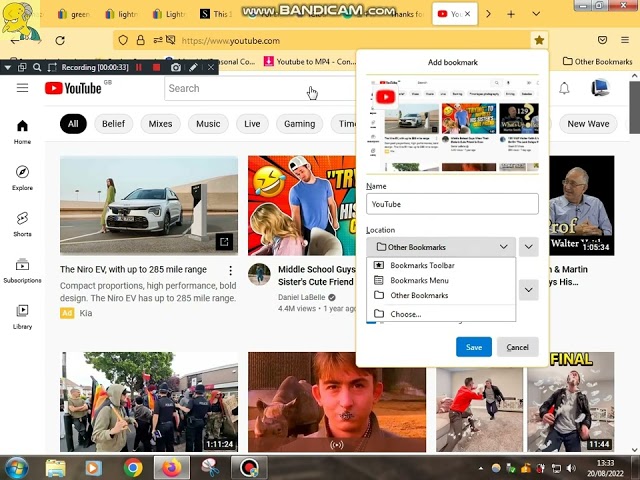Close the active YouTube tab
This screenshot has width=640, height=480.
click(x=467, y=14)
